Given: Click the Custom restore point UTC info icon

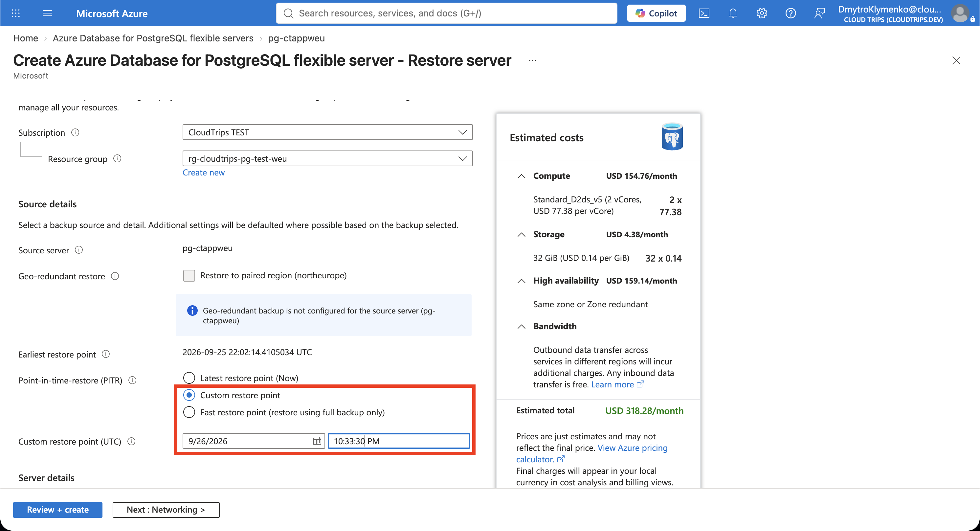Looking at the screenshot, I should coord(131,441).
